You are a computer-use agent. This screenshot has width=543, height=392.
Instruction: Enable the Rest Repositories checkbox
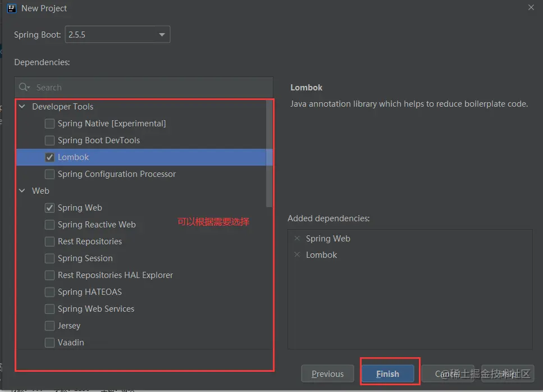tap(49, 241)
